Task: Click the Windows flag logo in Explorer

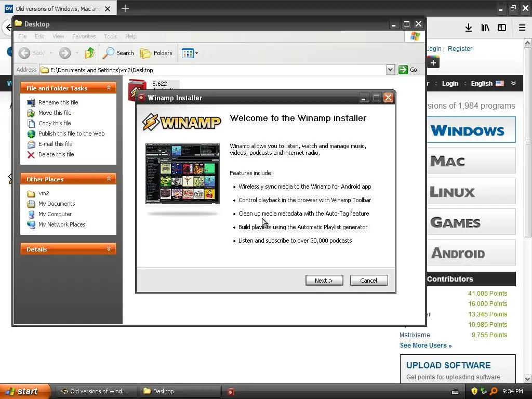Action: (x=415, y=36)
